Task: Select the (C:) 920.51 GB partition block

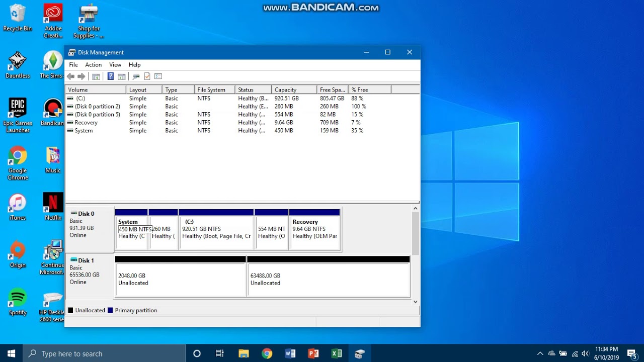Action: tap(216, 229)
